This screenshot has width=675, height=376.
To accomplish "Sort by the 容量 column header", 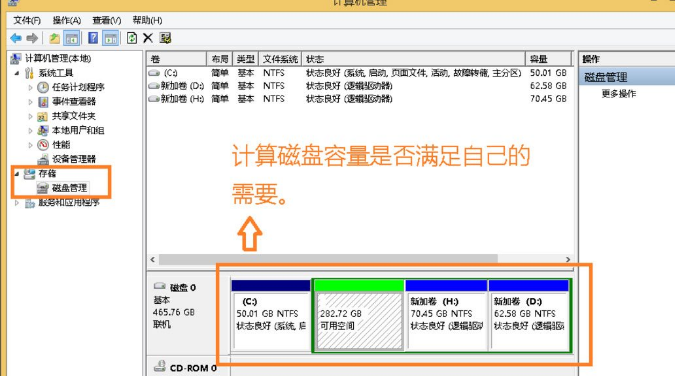I will pyautogui.click(x=548, y=59).
